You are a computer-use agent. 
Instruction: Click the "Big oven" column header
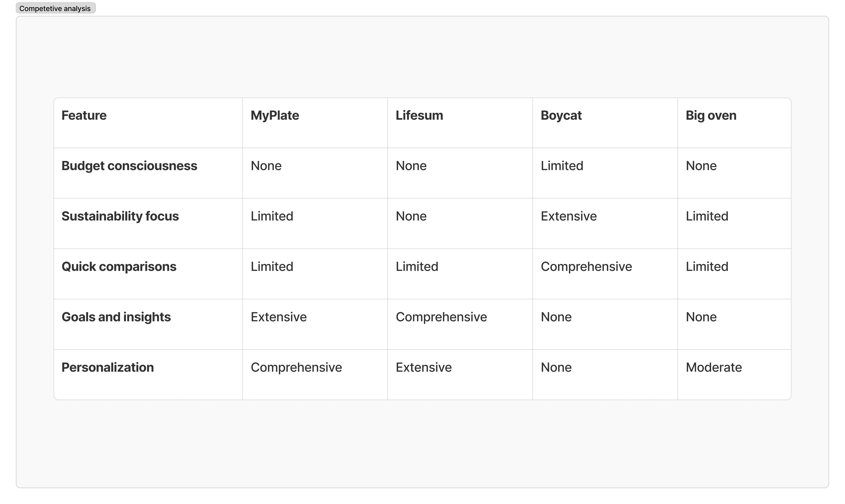coord(711,116)
